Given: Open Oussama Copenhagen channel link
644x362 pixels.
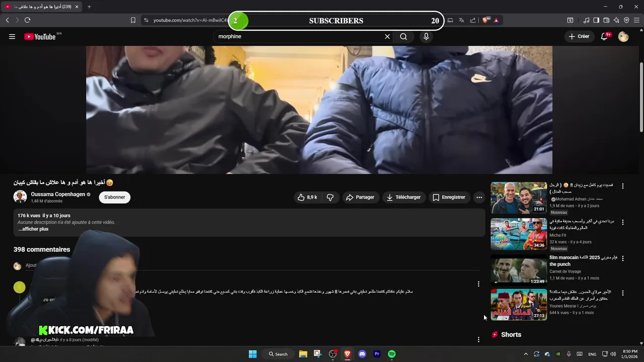Looking at the screenshot, I should coord(58,194).
